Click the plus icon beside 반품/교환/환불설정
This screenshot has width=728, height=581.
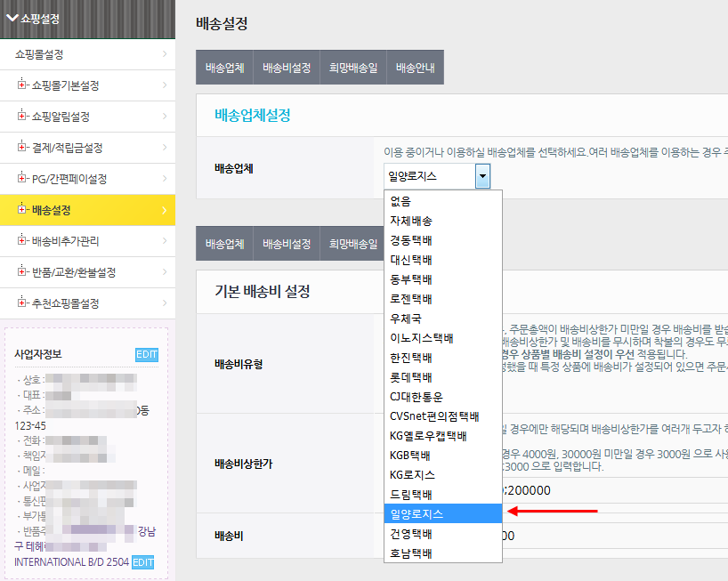[x=22, y=272]
